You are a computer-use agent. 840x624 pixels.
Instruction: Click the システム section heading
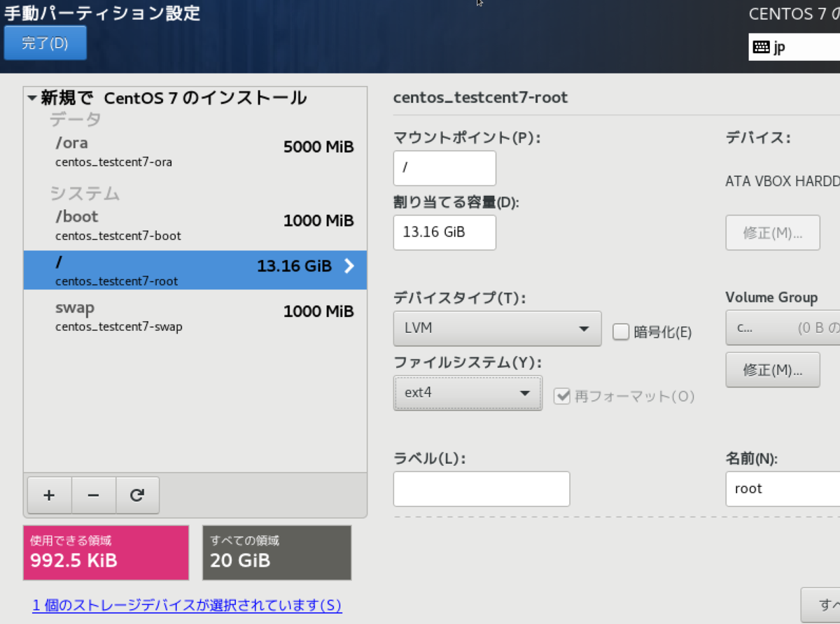tap(84, 193)
